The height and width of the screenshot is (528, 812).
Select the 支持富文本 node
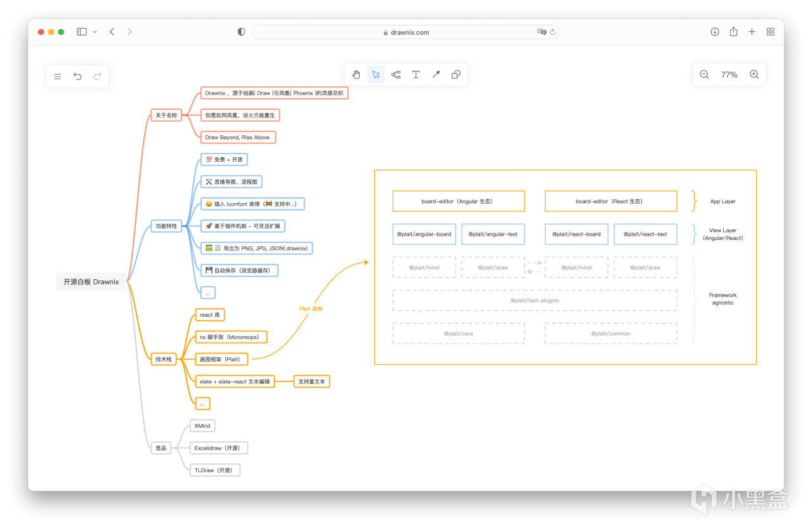click(x=312, y=381)
